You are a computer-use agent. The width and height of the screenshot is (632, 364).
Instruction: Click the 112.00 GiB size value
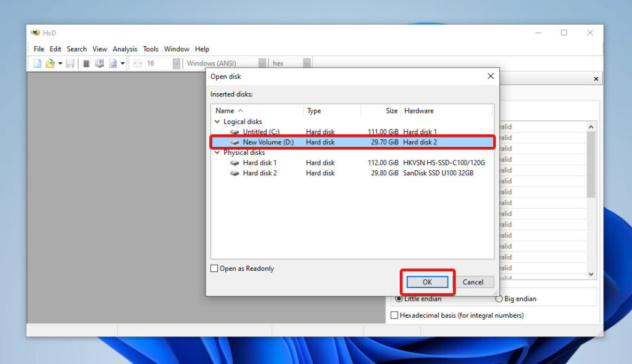pyautogui.click(x=383, y=163)
